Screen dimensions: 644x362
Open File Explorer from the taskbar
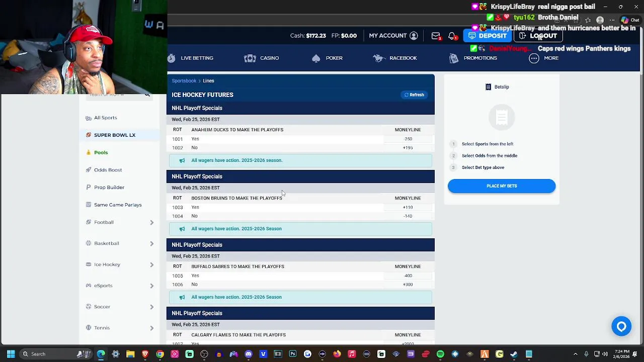(x=130, y=354)
